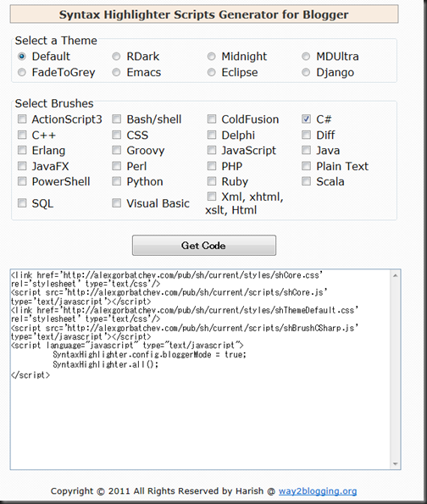Click the bloggerMode = true code line
This screenshot has height=504, width=427.
point(149,355)
